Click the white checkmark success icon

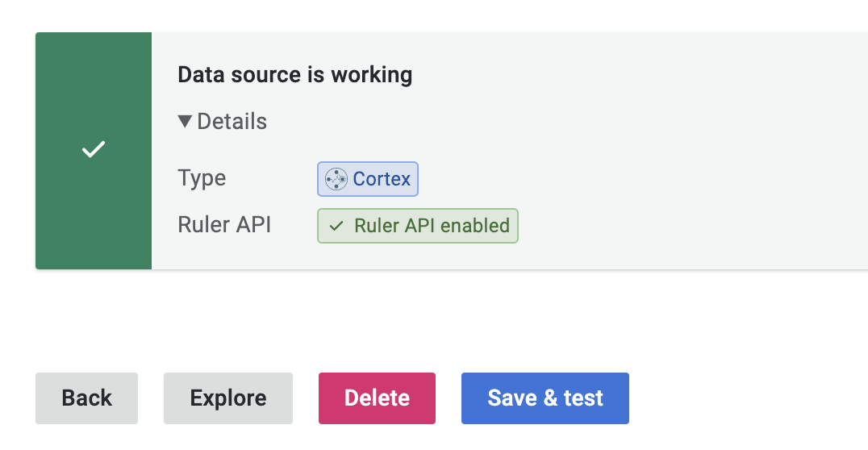[x=94, y=150]
